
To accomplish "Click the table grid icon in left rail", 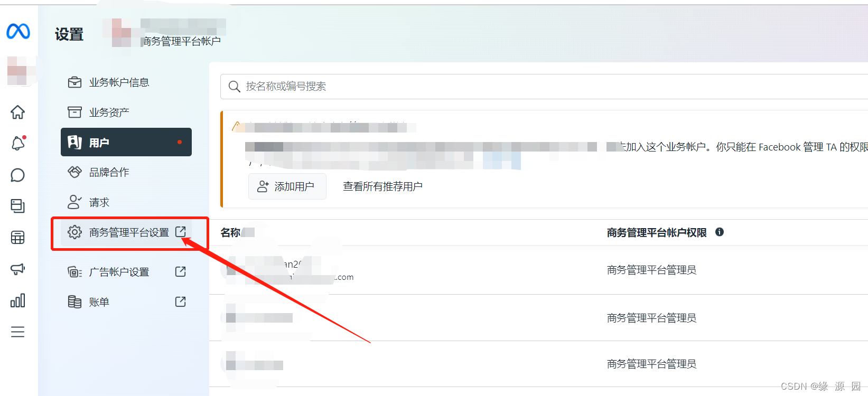I will pyautogui.click(x=18, y=238).
